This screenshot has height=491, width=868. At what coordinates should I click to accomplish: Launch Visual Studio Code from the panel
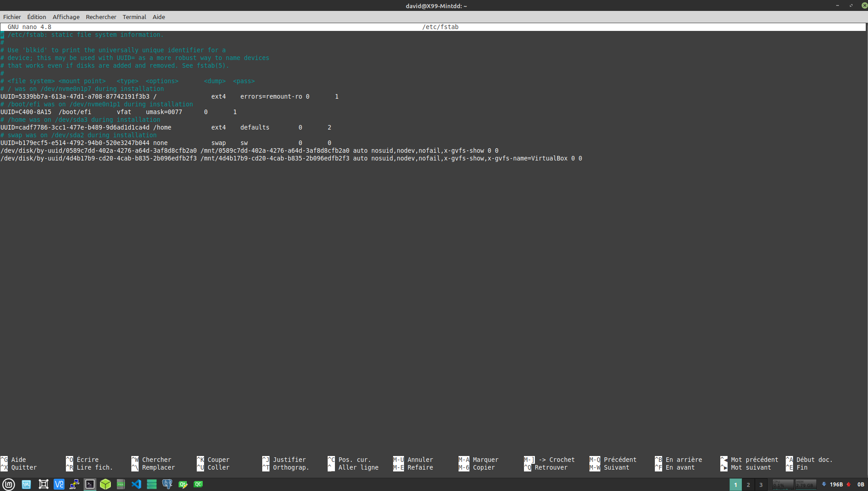coord(136,484)
